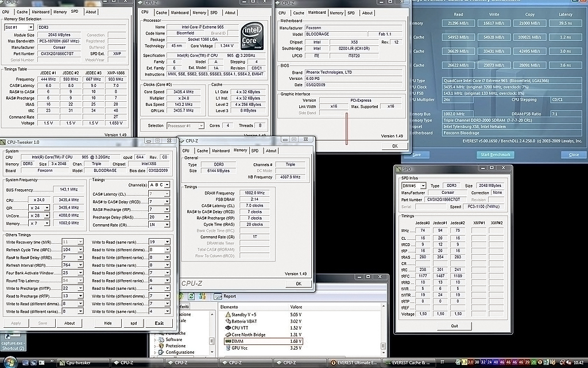
Task: Switch to EVEREST Ultimate taskbar button
Action: [355, 363]
